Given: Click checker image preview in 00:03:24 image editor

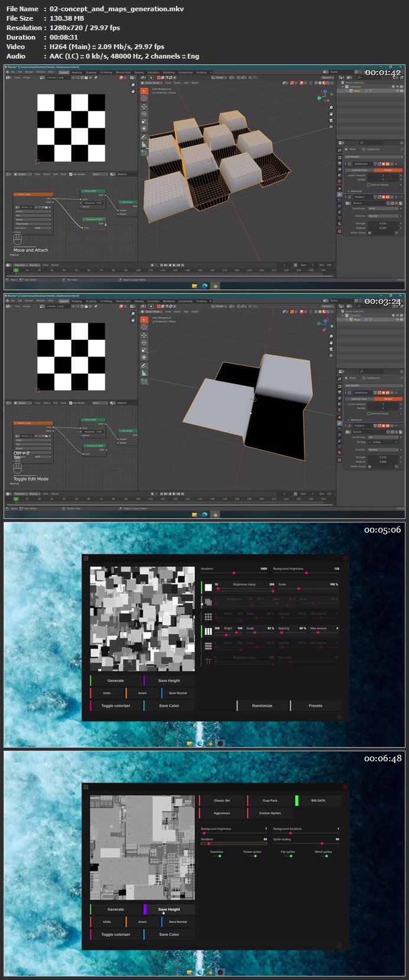Looking at the screenshot, I should coord(71,356).
